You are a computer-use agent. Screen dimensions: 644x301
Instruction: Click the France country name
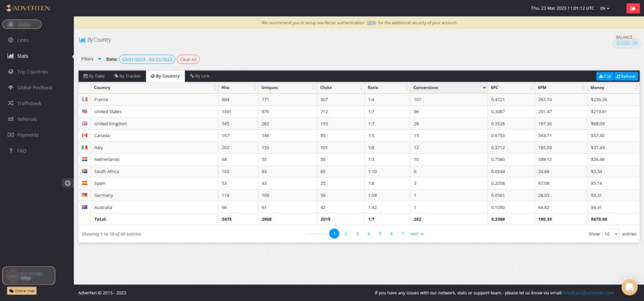(101, 99)
